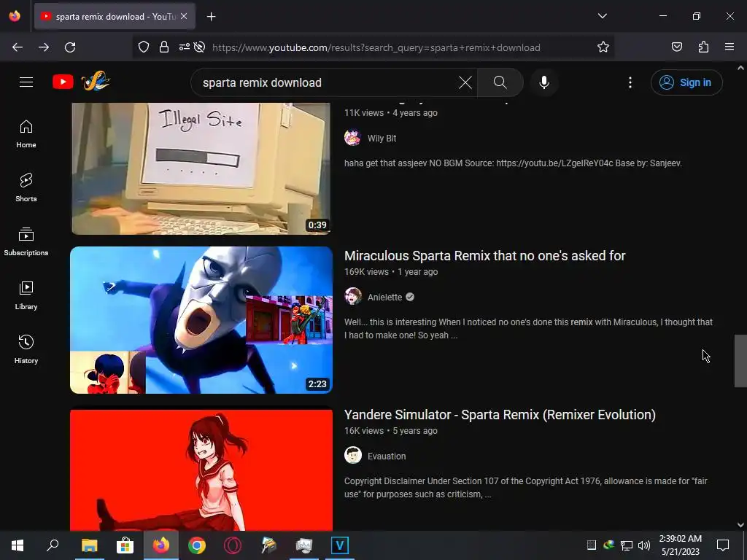The image size is (747, 560).
Task: Launch Google Chrome from taskbar
Action: [197, 545]
